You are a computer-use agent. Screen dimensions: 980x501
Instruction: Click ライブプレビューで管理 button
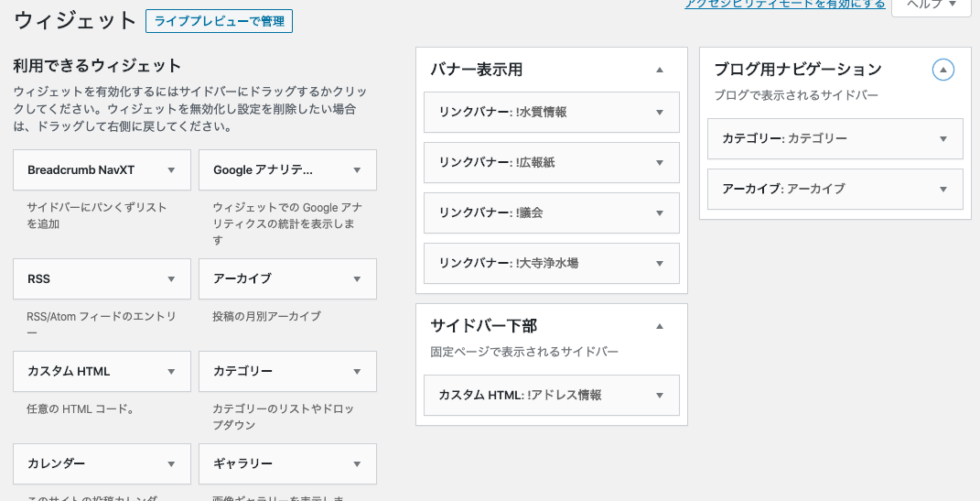click(x=219, y=21)
